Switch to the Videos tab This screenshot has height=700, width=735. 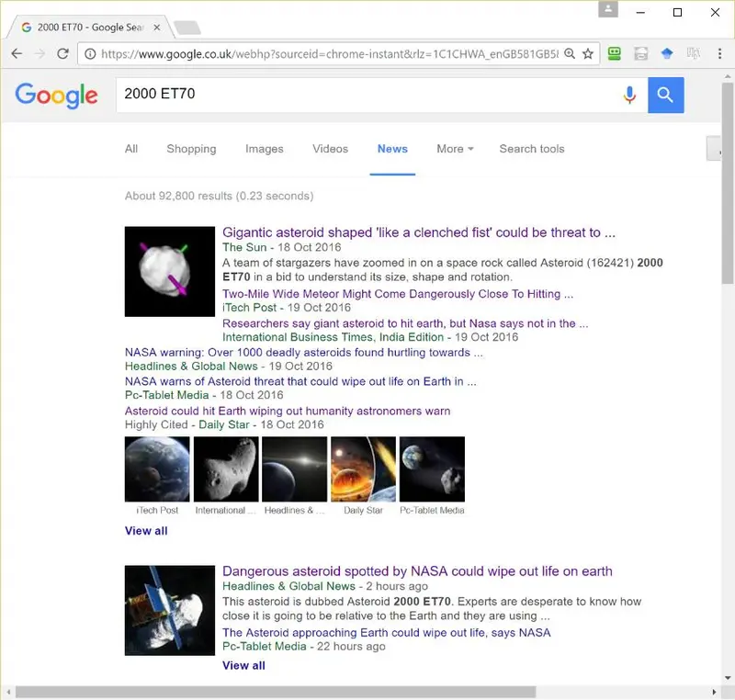(331, 149)
